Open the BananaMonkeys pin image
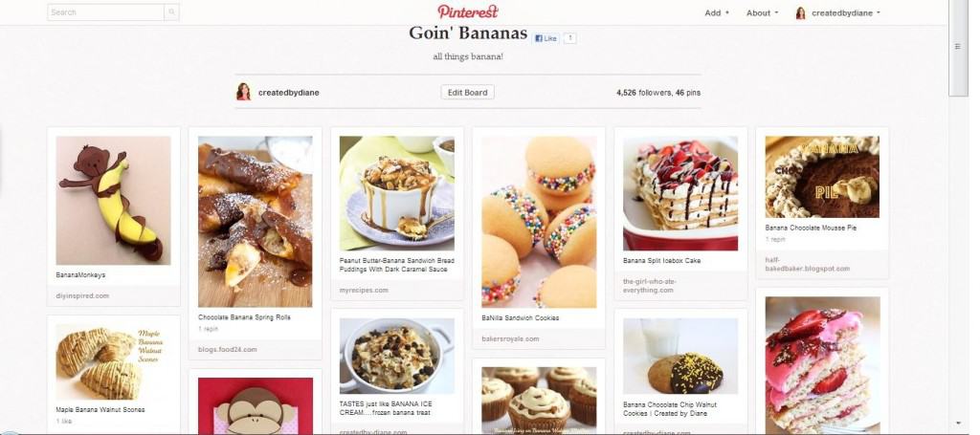 [113, 201]
